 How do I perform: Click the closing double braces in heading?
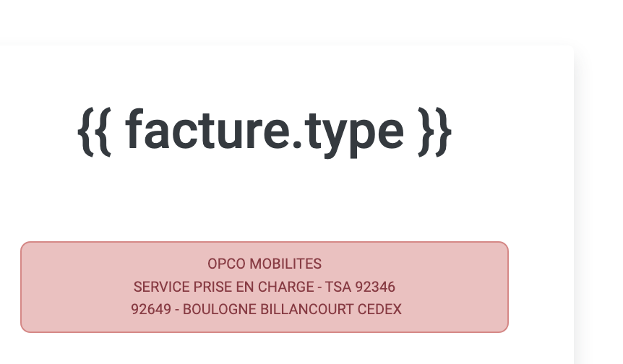[x=434, y=131]
